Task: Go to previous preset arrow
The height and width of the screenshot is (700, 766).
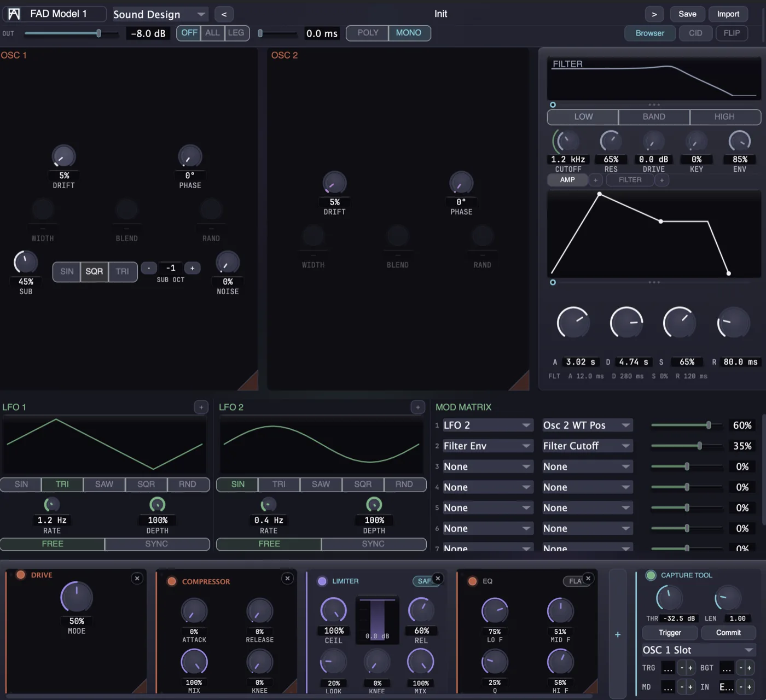Action: click(224, 14)
